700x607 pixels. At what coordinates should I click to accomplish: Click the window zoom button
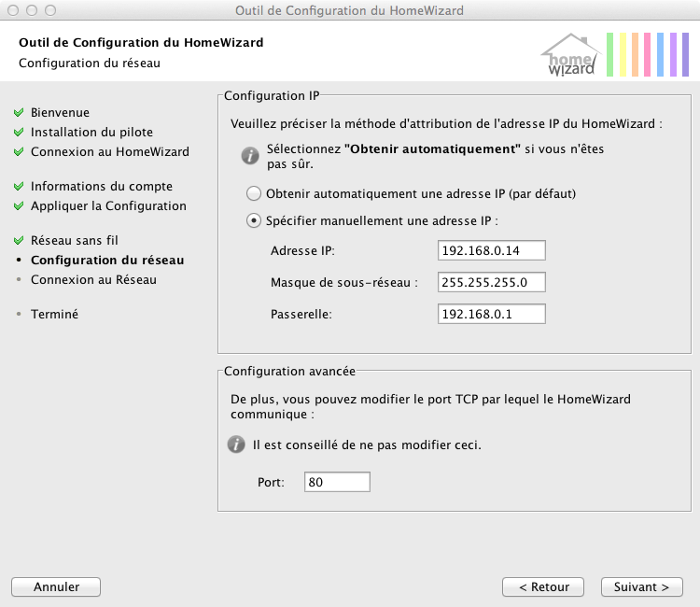click(x=50, y=10)
